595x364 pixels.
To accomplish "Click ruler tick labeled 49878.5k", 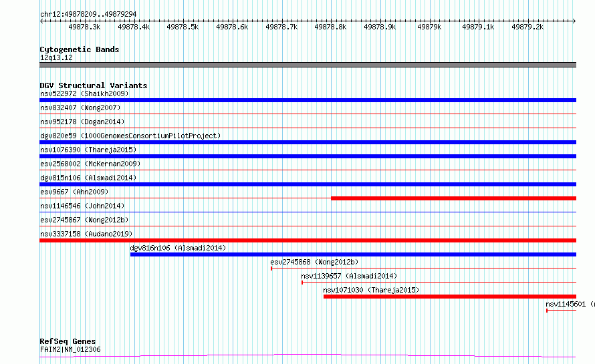I will click(183, 27).
